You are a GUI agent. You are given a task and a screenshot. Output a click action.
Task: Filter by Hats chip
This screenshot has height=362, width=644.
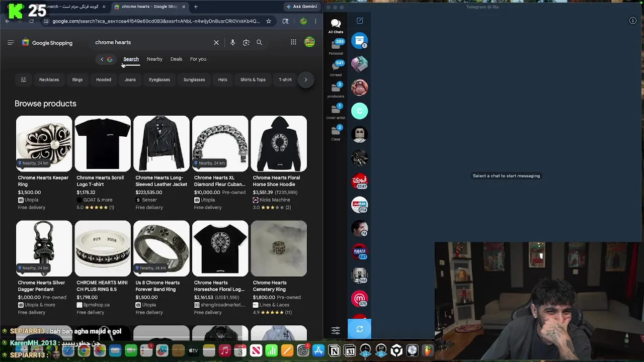click(222, 79)
